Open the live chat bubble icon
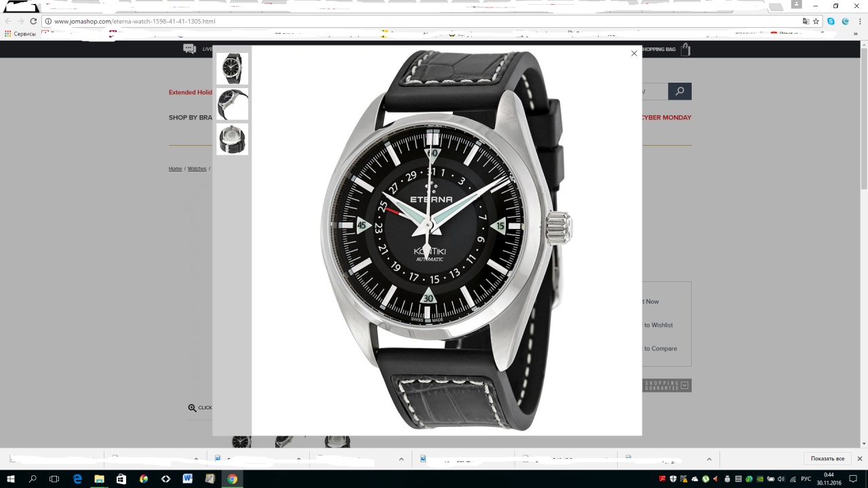Viewport: 868px width, 488px height. click(189, 49)
